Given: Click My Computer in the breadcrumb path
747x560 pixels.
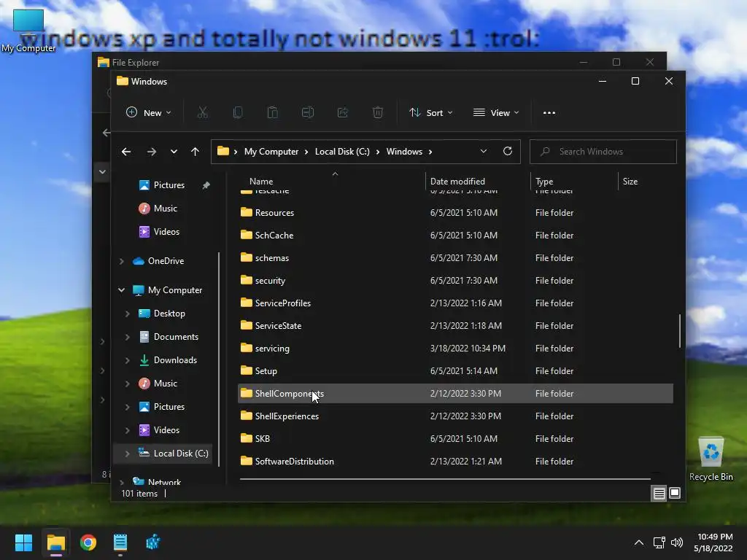Looking at the screenshot, I should pos(271,152).
